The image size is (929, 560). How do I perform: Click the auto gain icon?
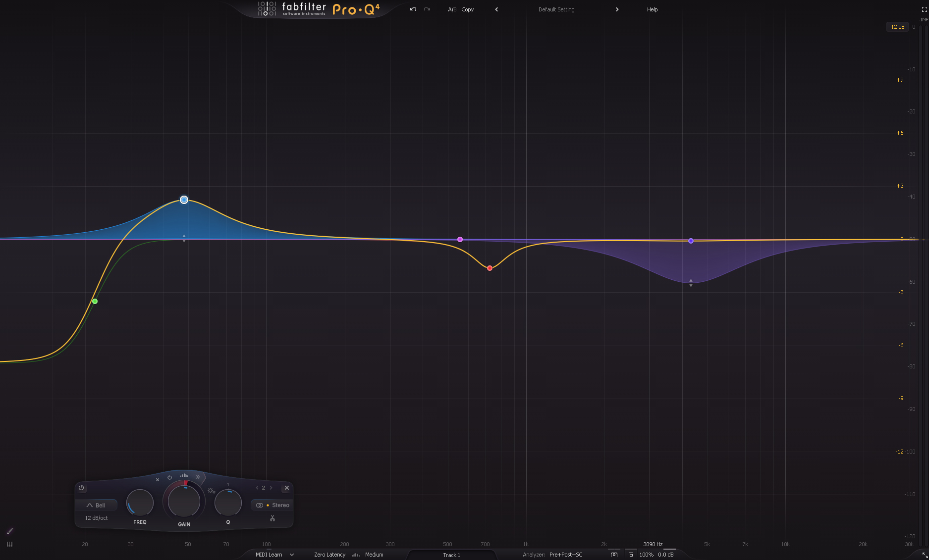(x=631, y=555)
